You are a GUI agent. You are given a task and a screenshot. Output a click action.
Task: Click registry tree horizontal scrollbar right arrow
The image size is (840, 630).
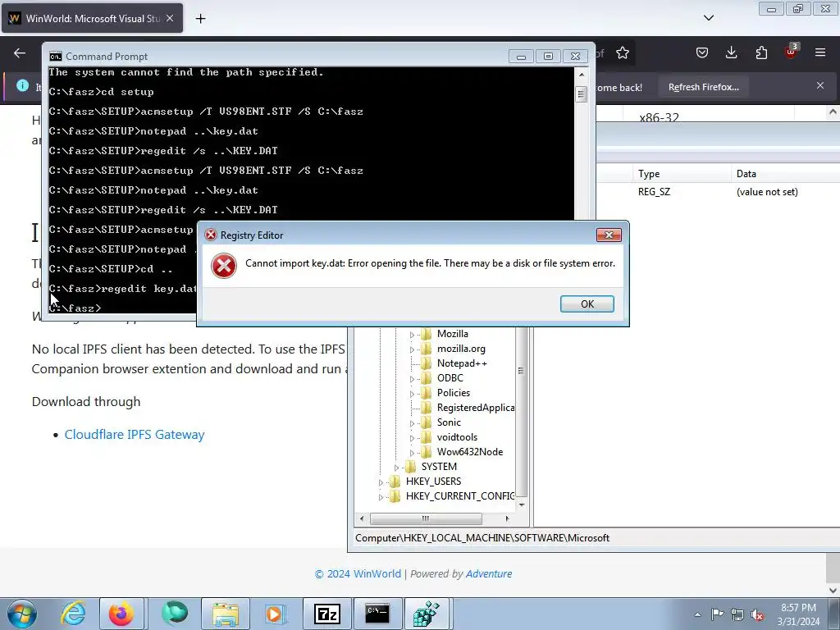[507, 518]
